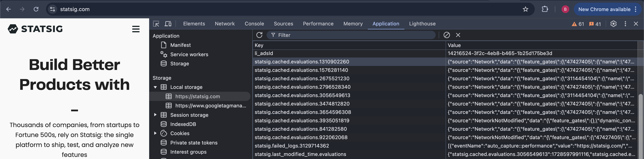Open Service workers in the sidebar

point(189,54)
